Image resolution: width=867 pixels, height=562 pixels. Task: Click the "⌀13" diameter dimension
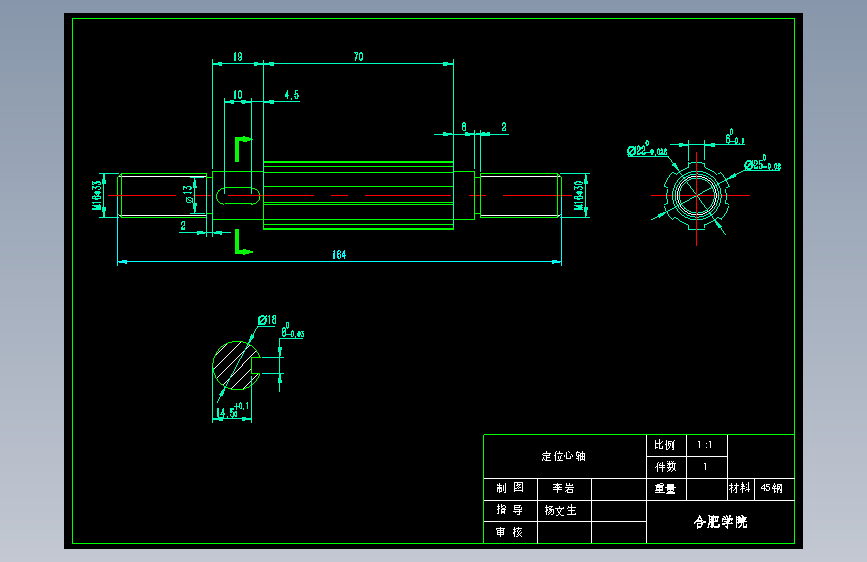pyautogui.click(x=188, y=193)
